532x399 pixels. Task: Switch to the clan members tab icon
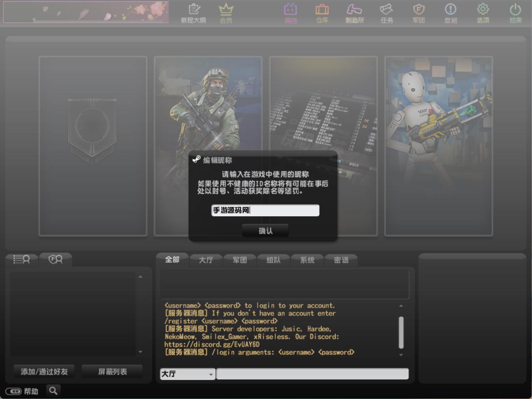pos(55,259)
